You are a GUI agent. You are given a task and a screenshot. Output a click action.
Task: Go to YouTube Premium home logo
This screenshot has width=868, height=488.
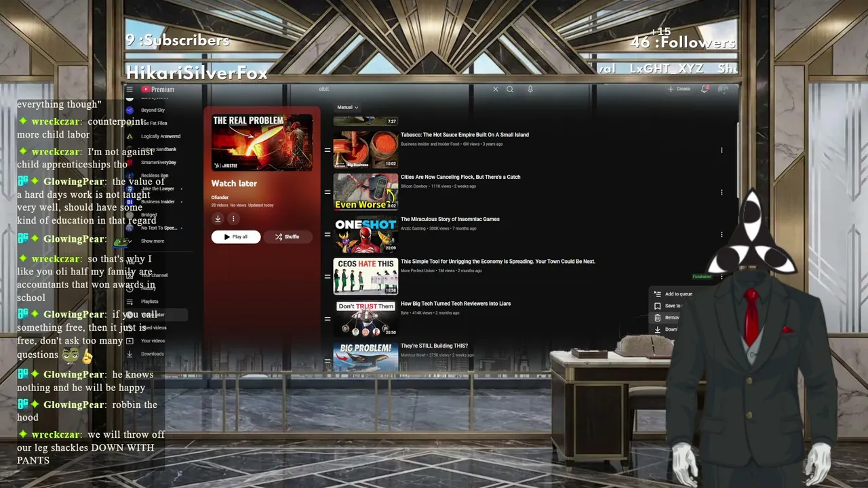coord(158,89)
